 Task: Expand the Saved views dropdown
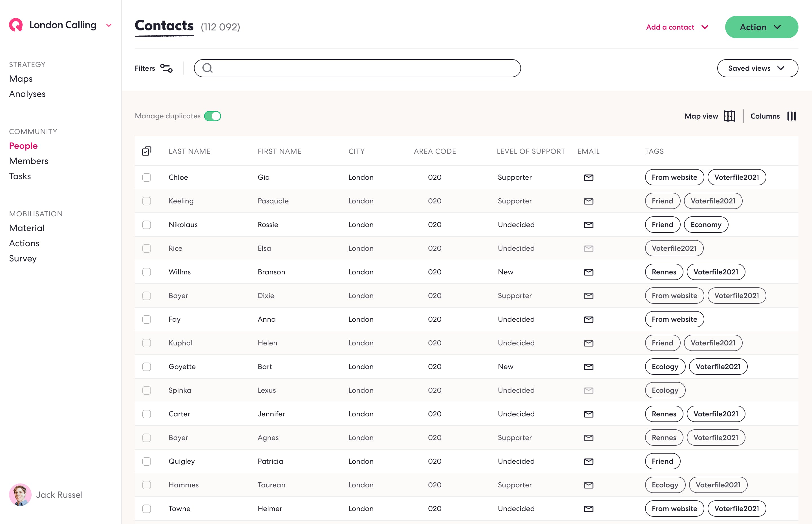tap(757, 68)
